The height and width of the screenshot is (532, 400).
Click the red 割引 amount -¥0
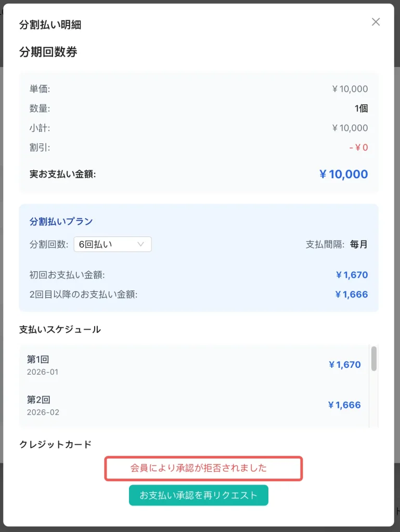pyautogui.click(x=358, y=148)
